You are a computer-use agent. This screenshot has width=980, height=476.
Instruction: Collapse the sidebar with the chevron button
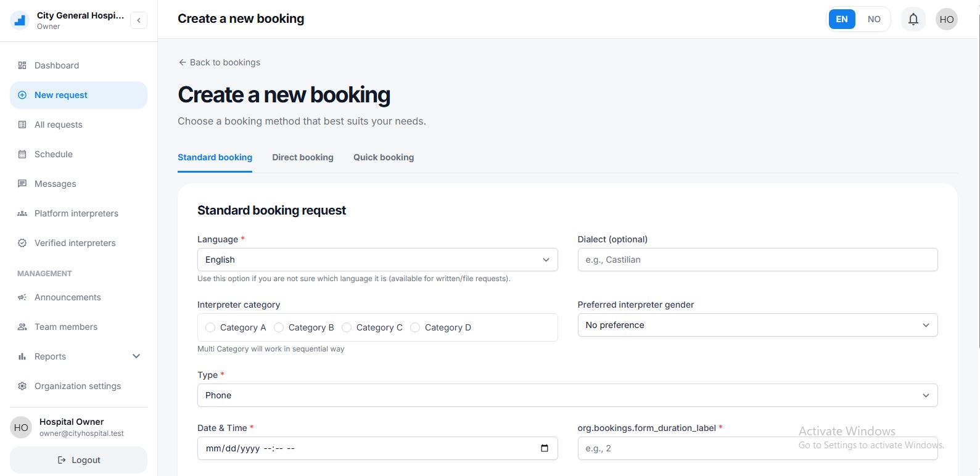click(x=139, y=20)
